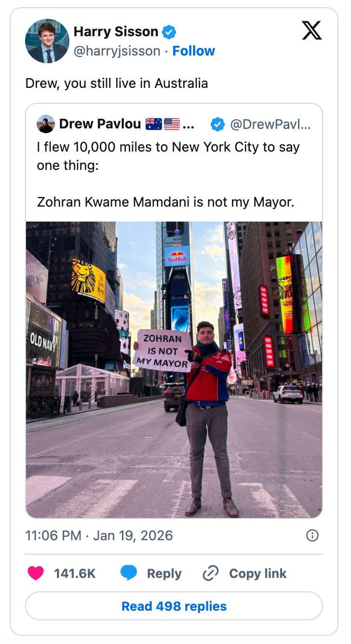Viewport: 351px width, 644px height.
Task: Click the Copy link text
Action: (x=257, y=574)
